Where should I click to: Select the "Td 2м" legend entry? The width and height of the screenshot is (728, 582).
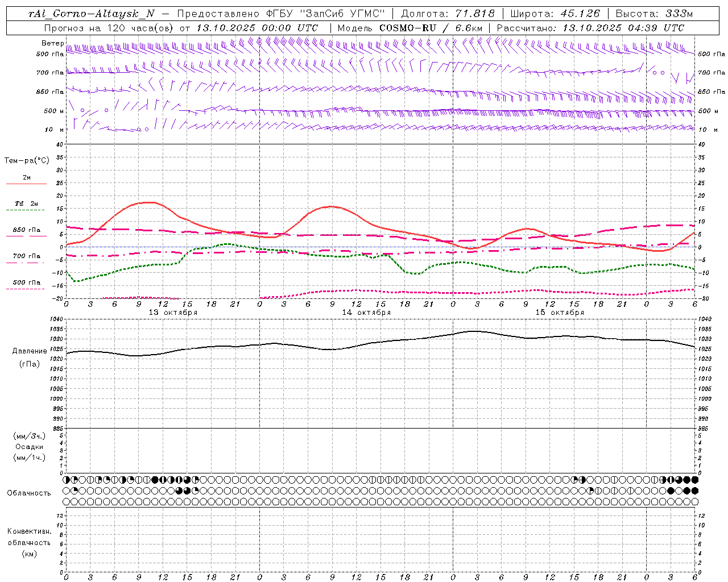tap(27, 203)
